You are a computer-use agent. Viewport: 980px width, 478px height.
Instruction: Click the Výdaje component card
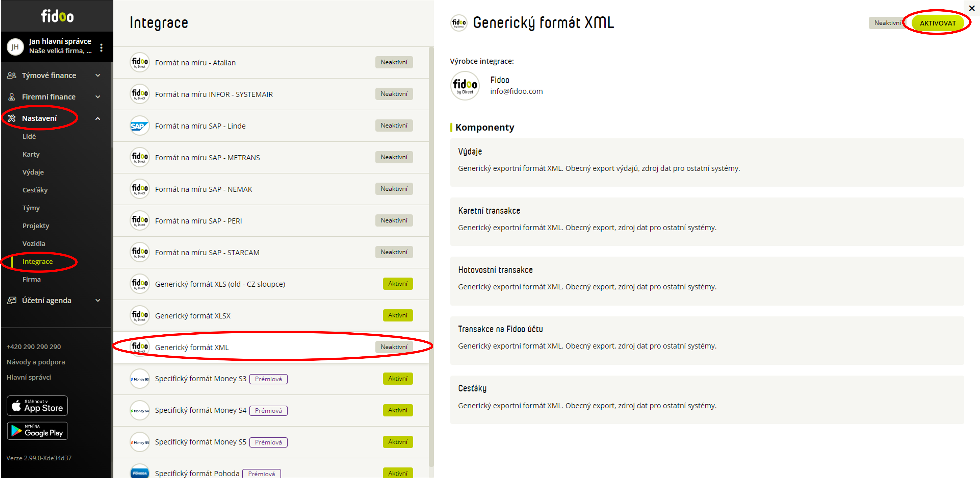coord(707,163)
